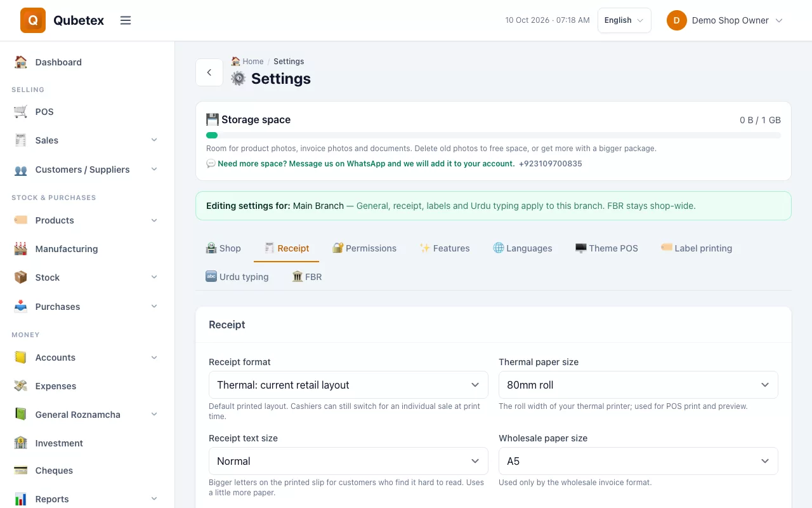
Task: Expand the Sales submenu chevron
Action: point(154,140)
